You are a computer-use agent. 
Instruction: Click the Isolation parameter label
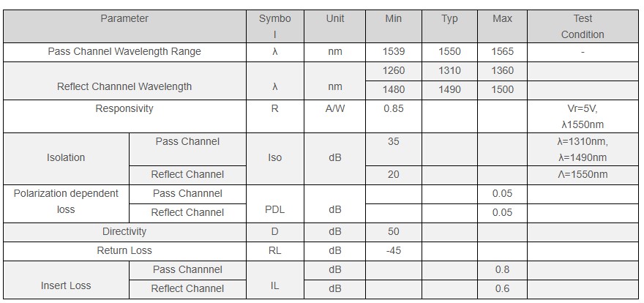pyautogui.click(x=66, y=159)
